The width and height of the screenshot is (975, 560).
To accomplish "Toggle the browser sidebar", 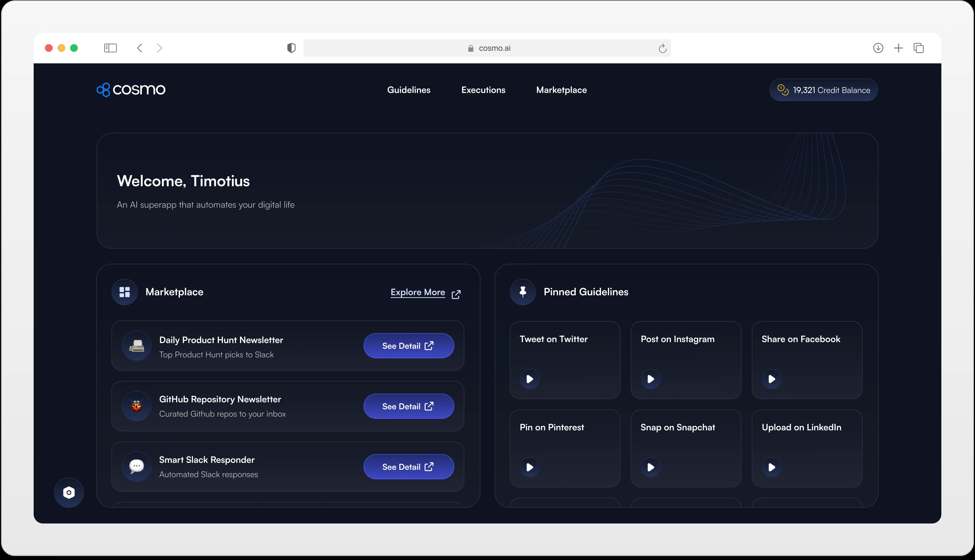I will point(110,48).
